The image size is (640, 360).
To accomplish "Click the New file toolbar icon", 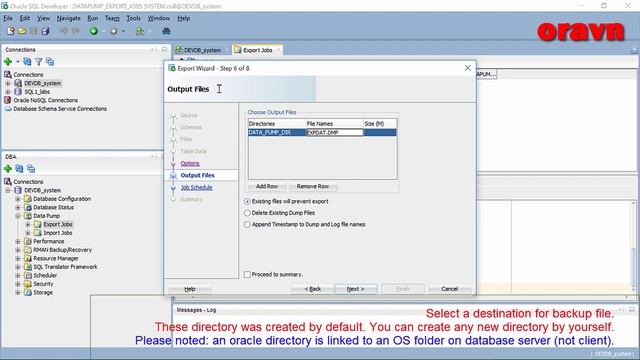I will point(11,31).
